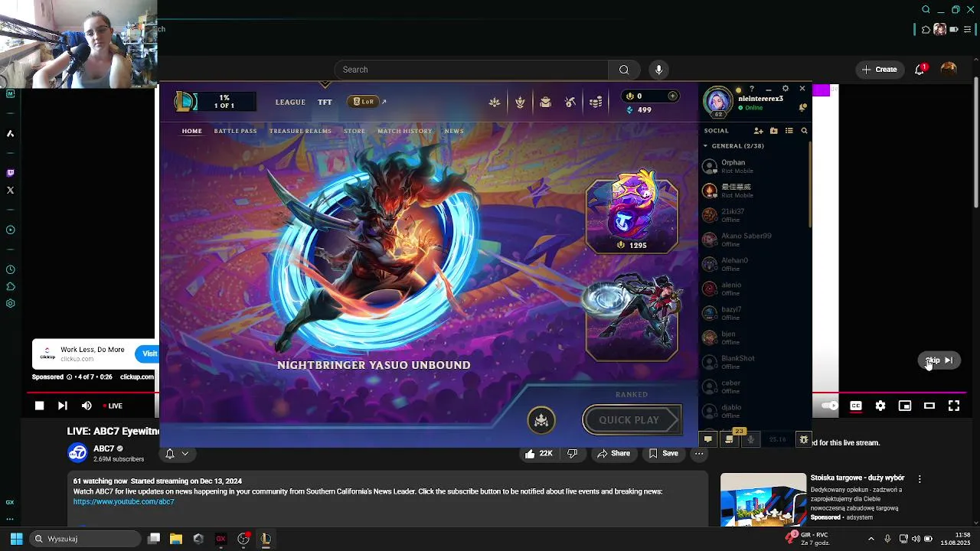Toggle miniplayer mode button
The height and width of the screenshot is (551, 980).
[905, 406]
